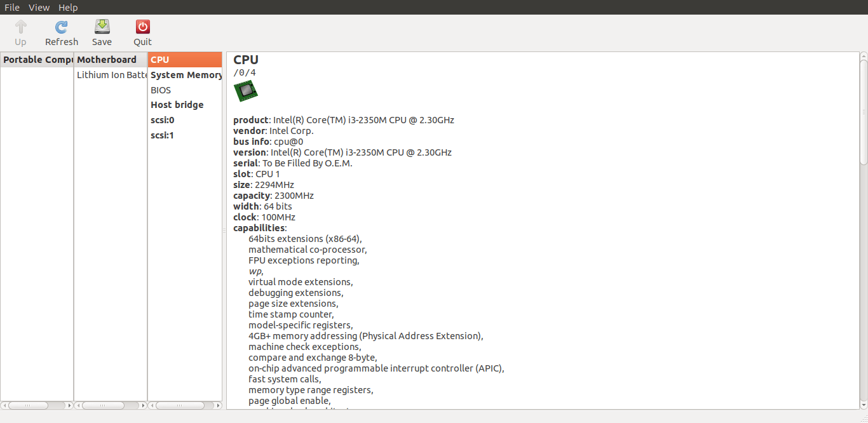Refresh the hardware list

tap(61, 27)
